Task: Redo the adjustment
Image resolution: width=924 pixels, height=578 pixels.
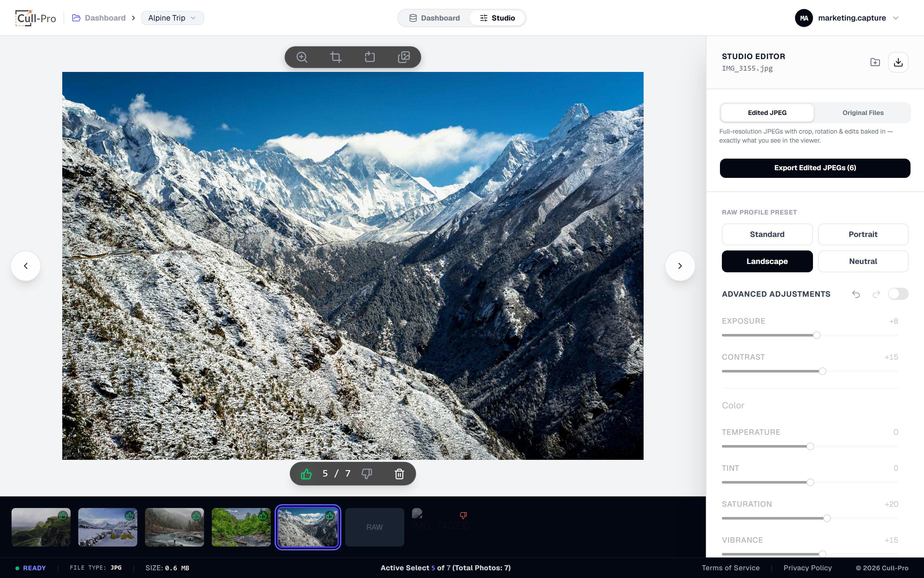Action: pos(876,294)
